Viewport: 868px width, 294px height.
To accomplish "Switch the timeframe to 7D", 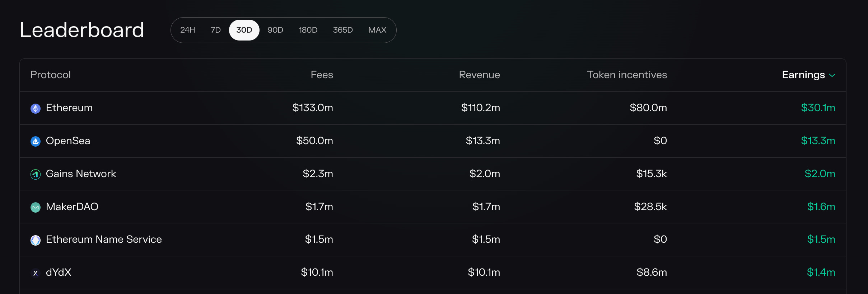I will (216, 30).
